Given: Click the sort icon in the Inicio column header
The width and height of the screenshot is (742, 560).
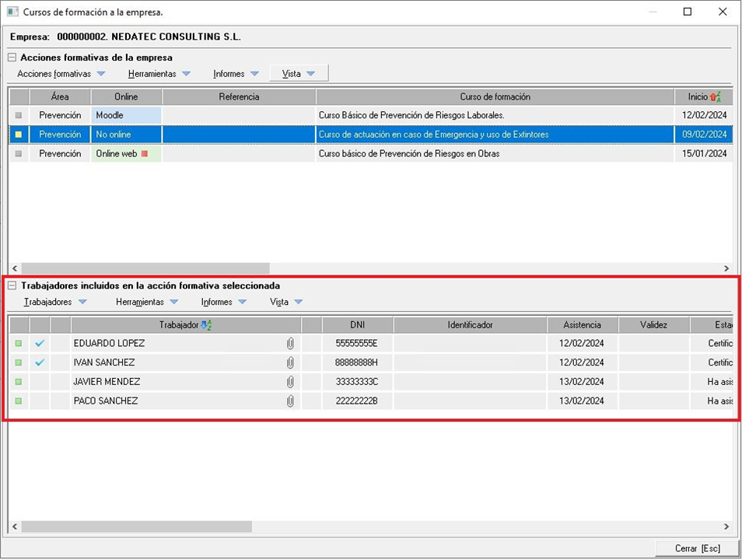Looking at the screenshot, I should click(x=716, y=97).
